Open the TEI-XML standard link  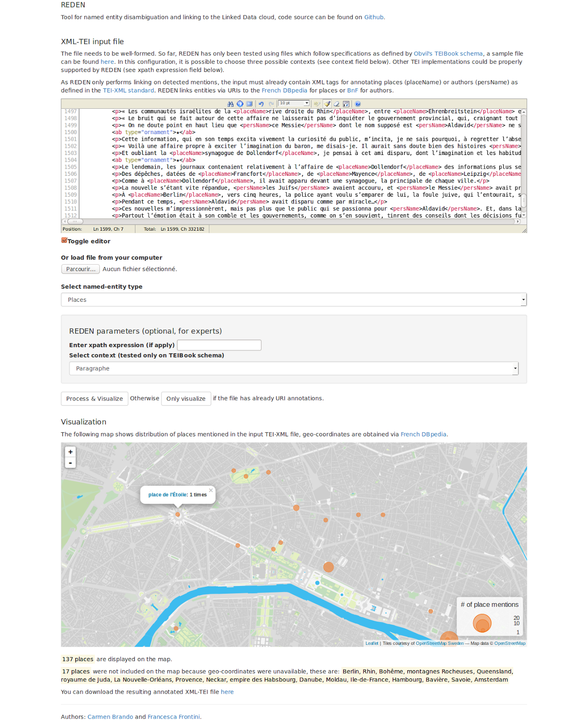128,91
